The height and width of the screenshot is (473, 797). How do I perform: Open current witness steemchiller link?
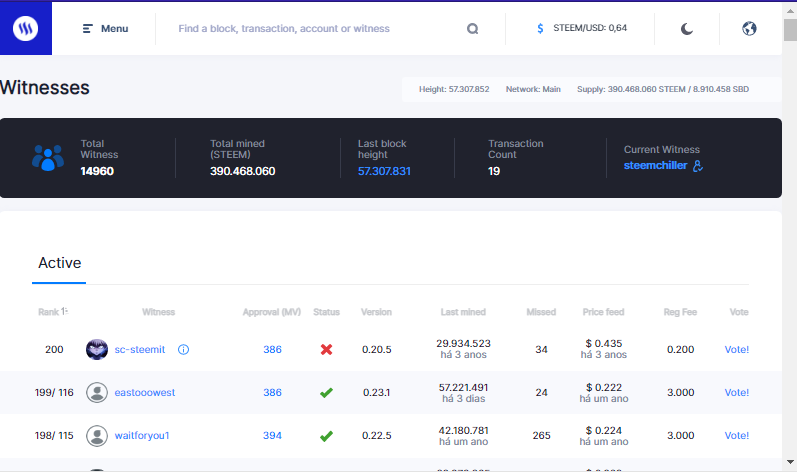pos(655,165)
